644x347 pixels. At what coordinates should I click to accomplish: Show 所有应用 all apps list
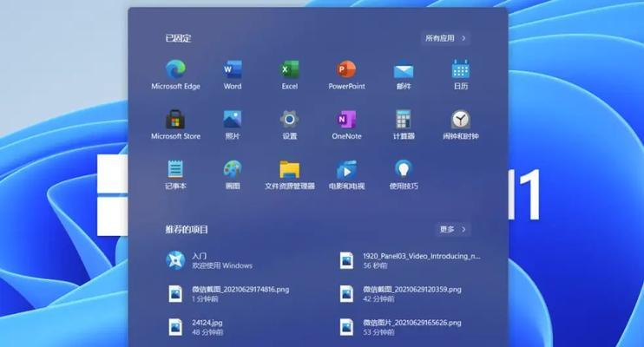pos(445,38)
